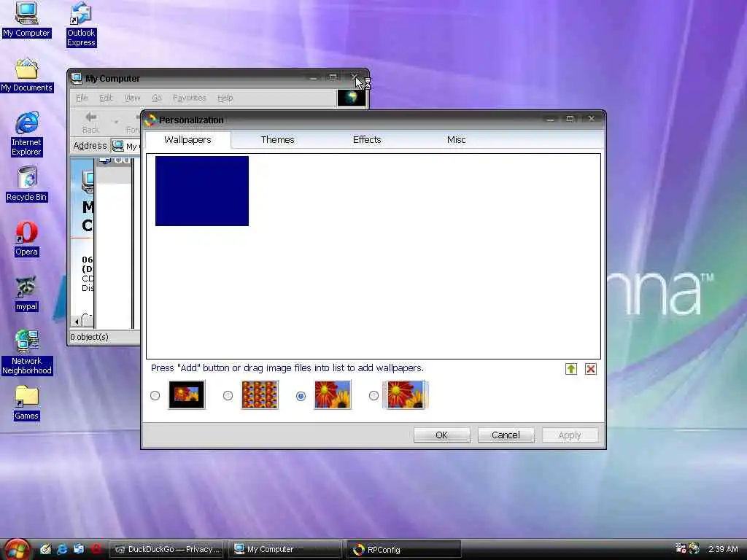Open File menu in My Computer window
The height and width of the screenshot is (560, 747).
point(82,98)
